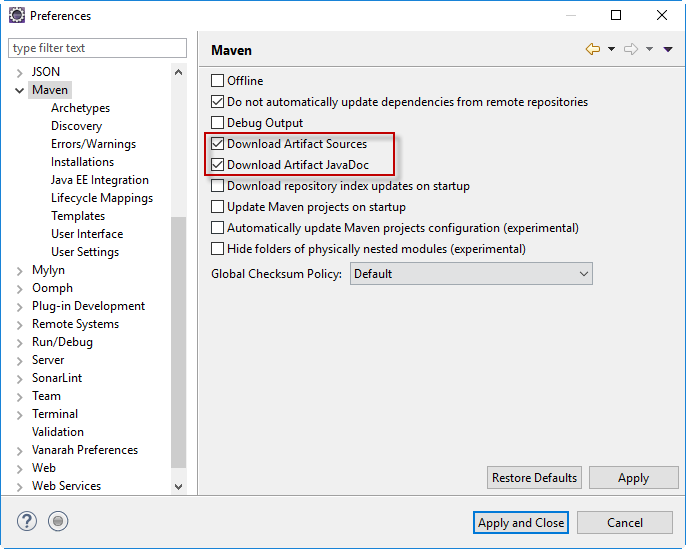Open the view menu triangle icon

[668, 49]
